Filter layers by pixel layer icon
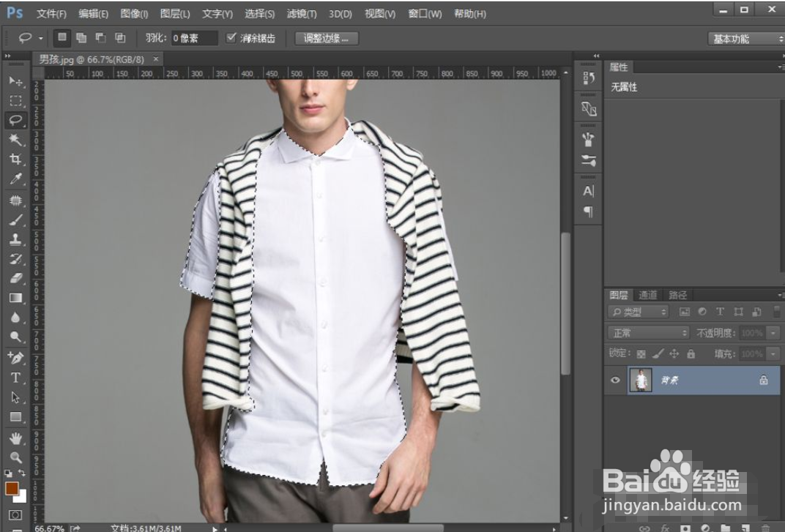The height and width of the screenshot is (532, 785). click(x=685, y=312)
